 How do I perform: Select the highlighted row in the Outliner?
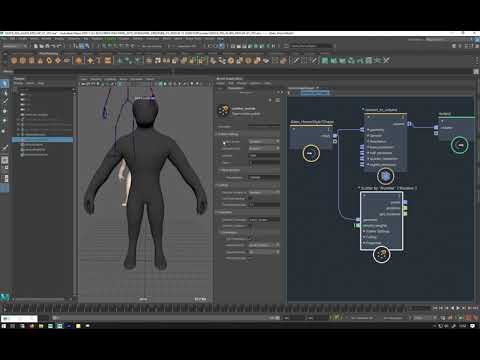tap(42, 140)
